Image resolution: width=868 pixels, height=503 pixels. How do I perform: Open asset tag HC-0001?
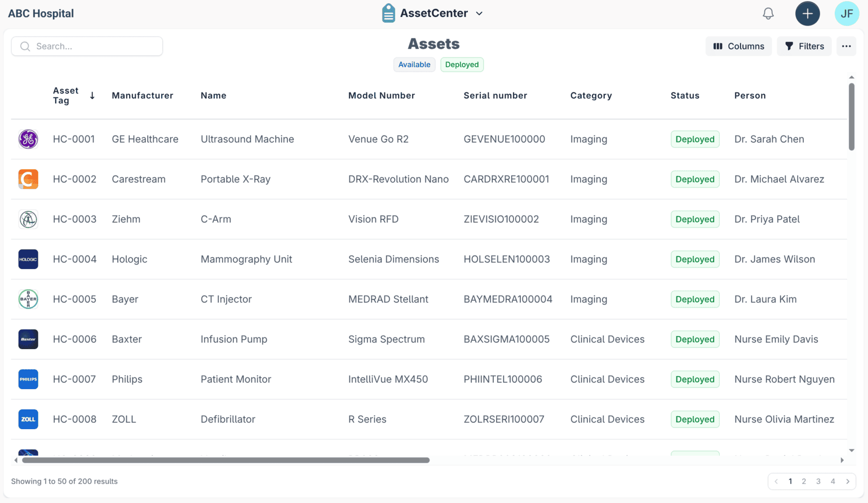point(74,139)
